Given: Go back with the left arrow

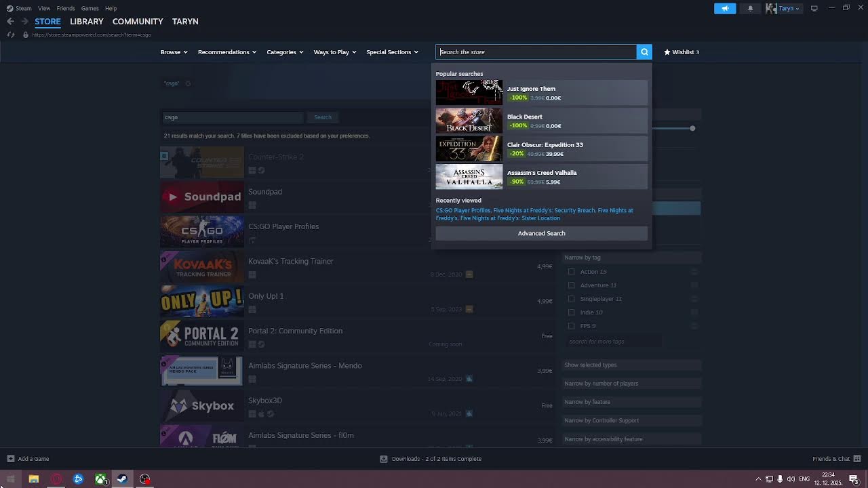Looking at the screenshot, I should point(10,22).
